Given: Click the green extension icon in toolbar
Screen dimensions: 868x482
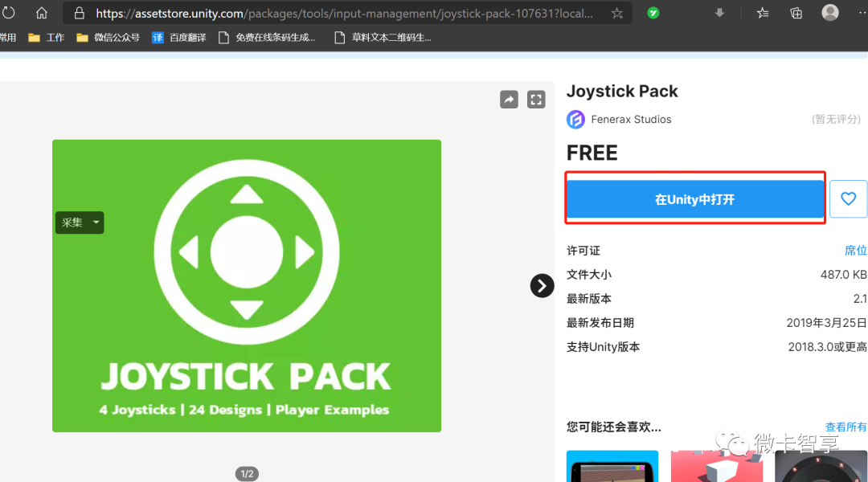Looking at the screenshot, I should click(653, 12).
